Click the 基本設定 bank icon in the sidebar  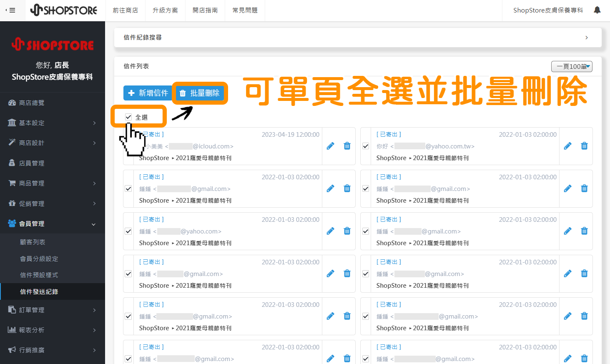click(12, 123)
